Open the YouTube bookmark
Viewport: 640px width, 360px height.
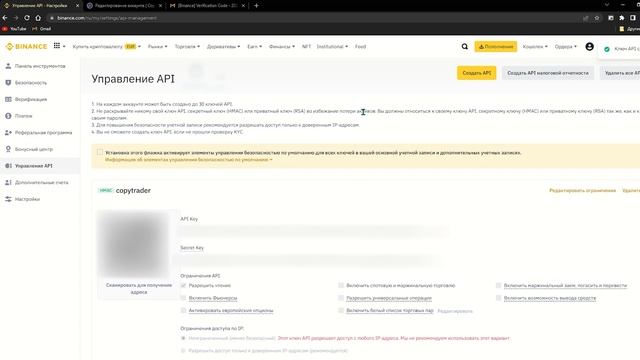pos(14,29)
